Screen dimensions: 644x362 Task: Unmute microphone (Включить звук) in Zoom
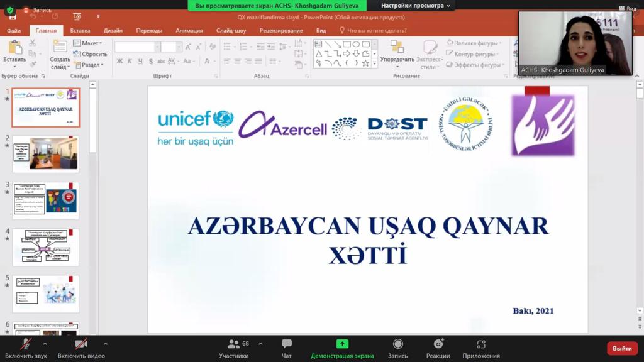[x=26, y=348]
